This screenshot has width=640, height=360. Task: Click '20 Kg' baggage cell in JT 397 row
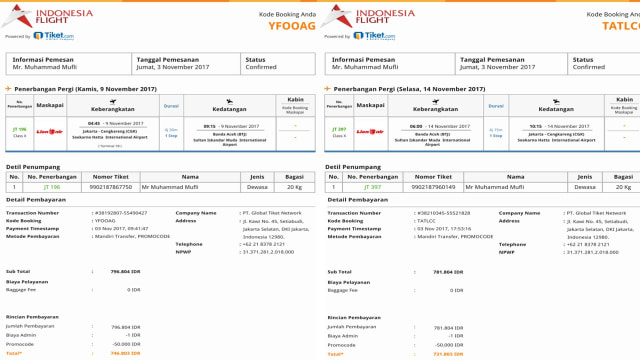[623, 187]
